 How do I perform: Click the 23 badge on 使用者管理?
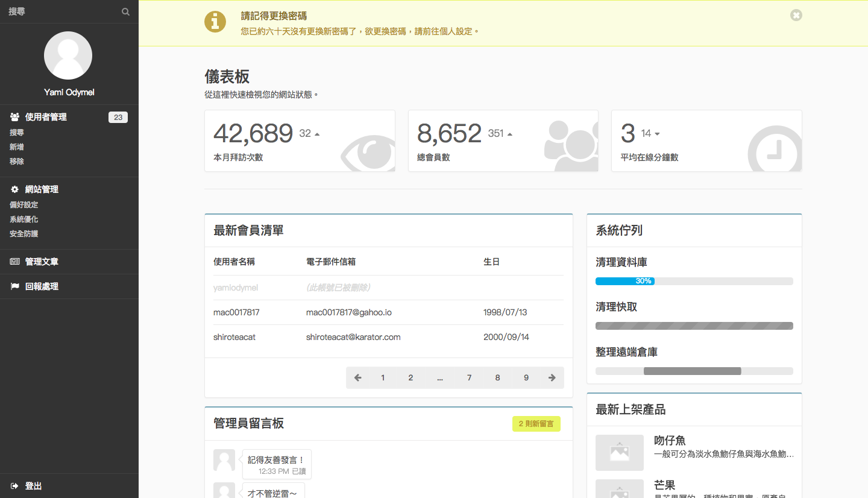pos(118,118)
